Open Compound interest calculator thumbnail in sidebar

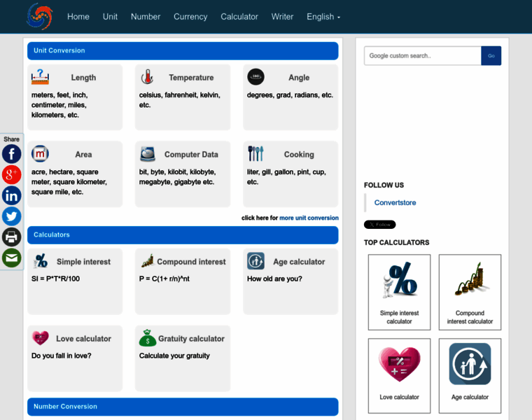pyautogui.click(x=470, y=292)
